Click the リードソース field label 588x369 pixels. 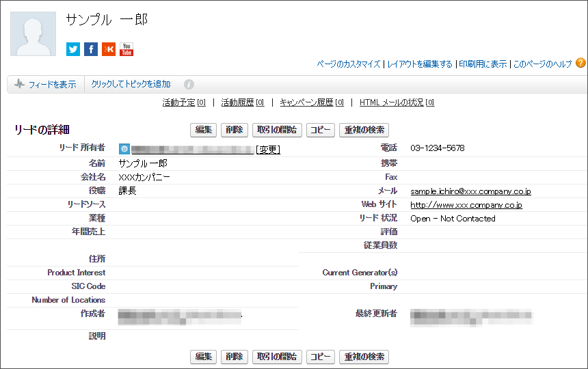(86, 204)
